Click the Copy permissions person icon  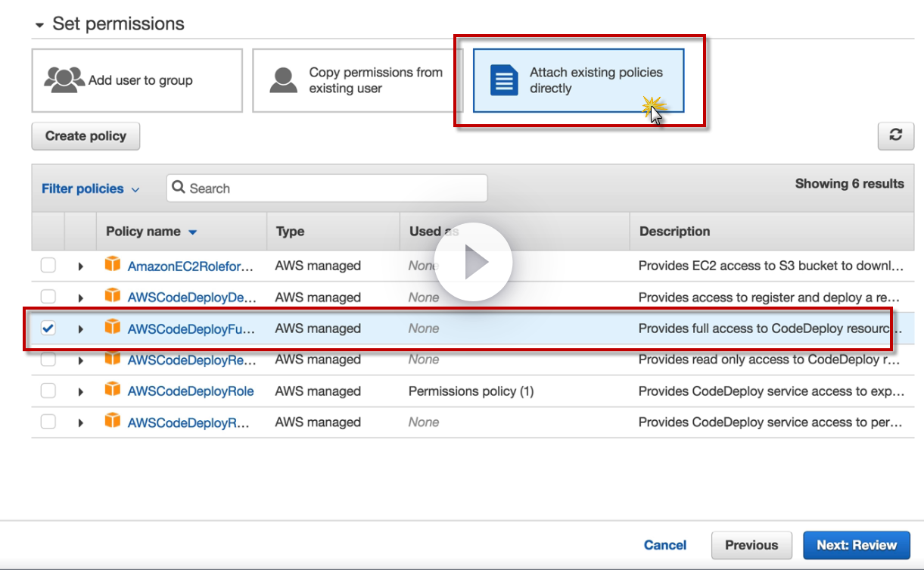[284, 80]
